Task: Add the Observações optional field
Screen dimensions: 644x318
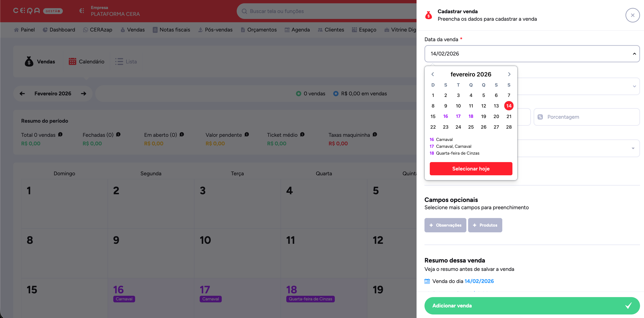Action: (x=445, y=225)
